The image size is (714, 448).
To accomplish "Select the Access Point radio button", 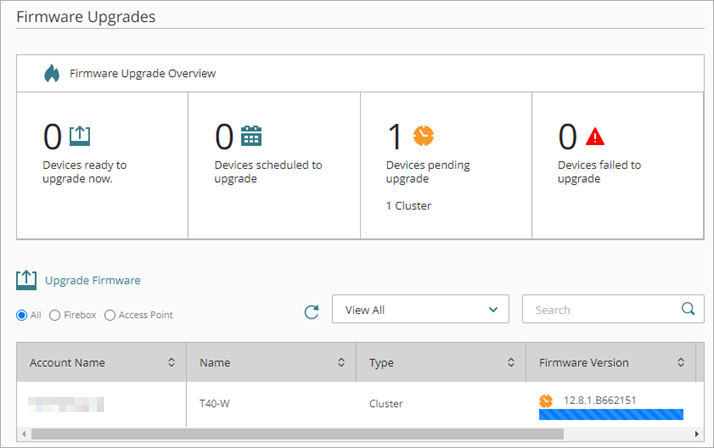I will [110, 315].
